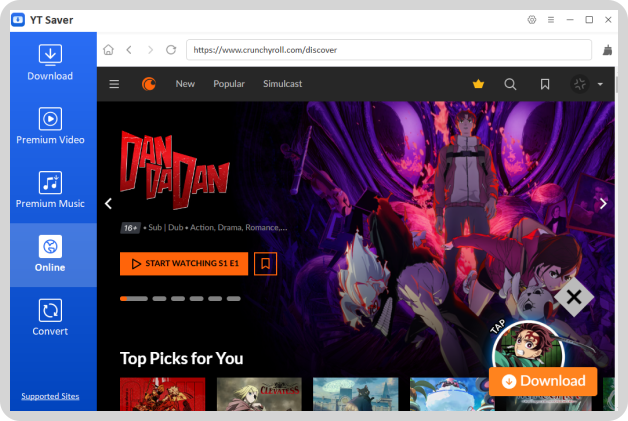
Task: Click the Crunchyroll orange logo
Action: click(x=149, y=84)
